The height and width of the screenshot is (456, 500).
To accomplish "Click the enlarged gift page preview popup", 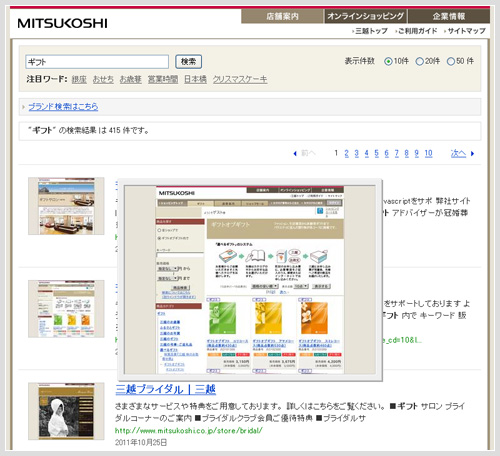I will [250, 280].
